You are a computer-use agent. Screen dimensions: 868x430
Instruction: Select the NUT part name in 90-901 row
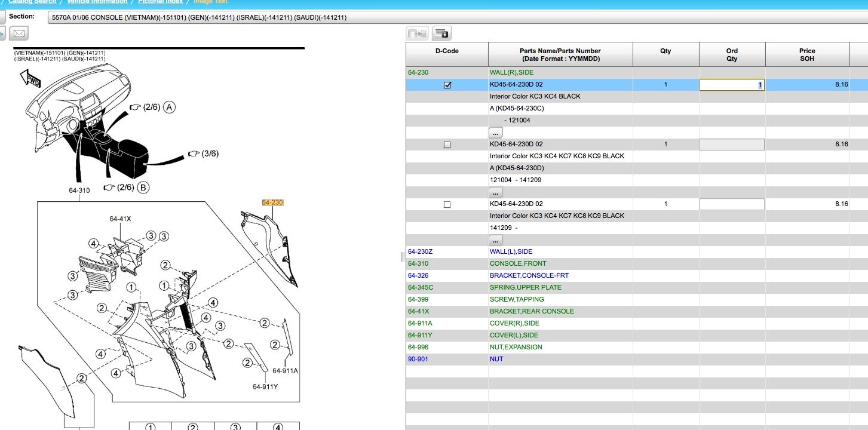(x=496, y=359)
